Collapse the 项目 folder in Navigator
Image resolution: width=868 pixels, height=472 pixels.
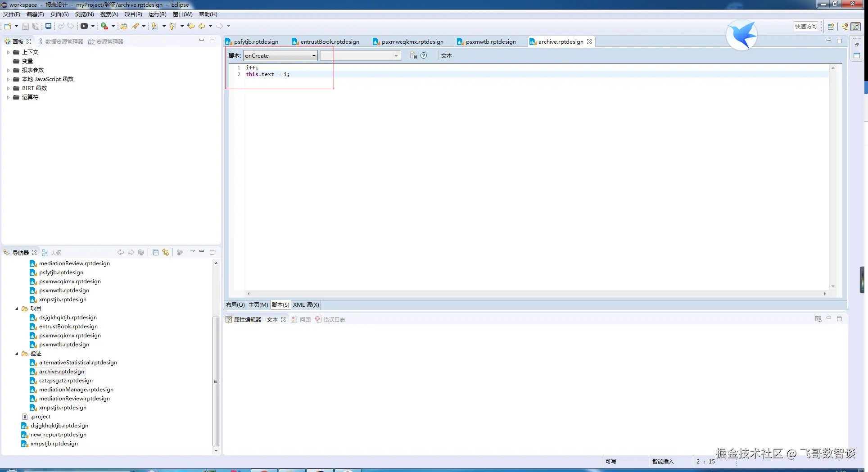coord(17,309)
